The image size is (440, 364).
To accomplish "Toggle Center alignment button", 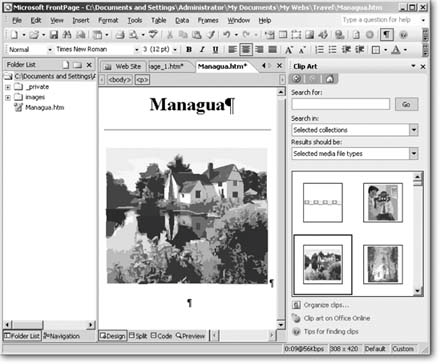I will click(246, 50).
